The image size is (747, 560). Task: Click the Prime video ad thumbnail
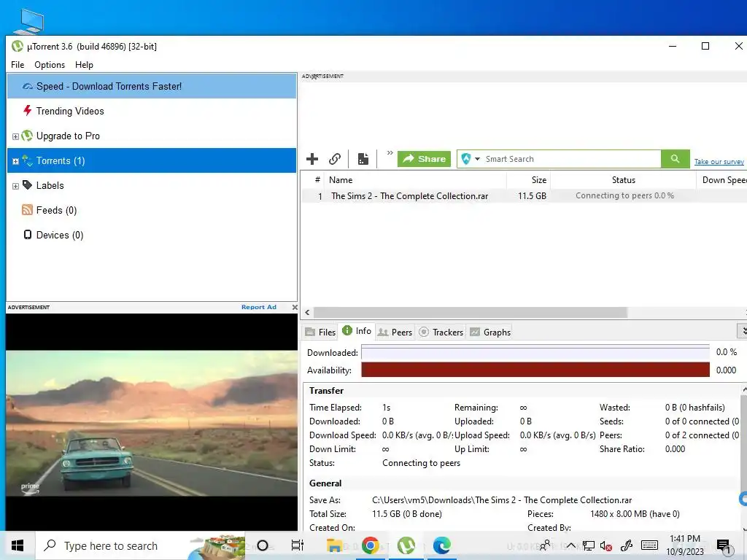click(152, 423)
